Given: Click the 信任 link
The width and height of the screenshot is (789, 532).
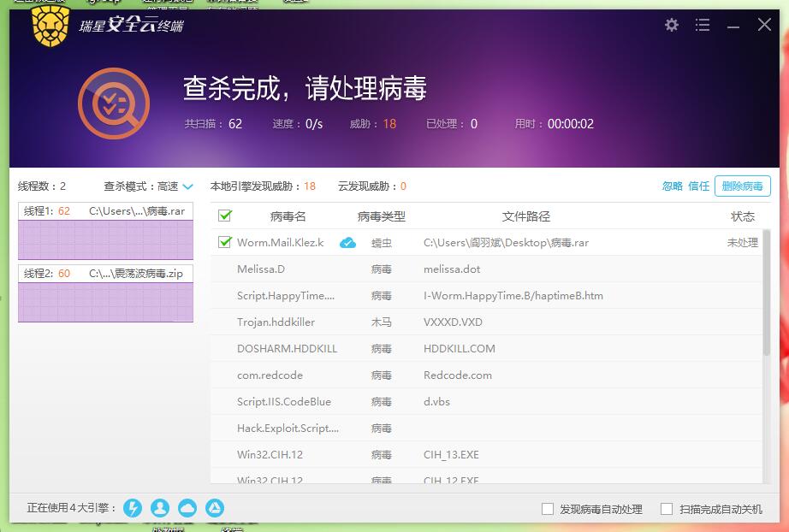Looking at the screenshot, I should tap(698, 186).
